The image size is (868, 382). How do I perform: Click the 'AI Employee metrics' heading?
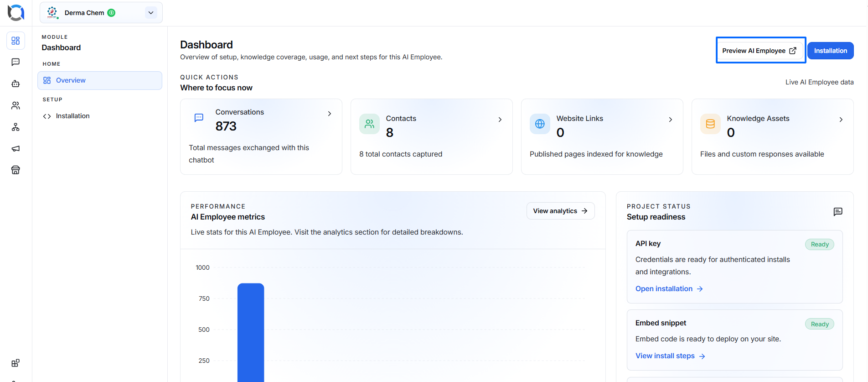(227, 217)
